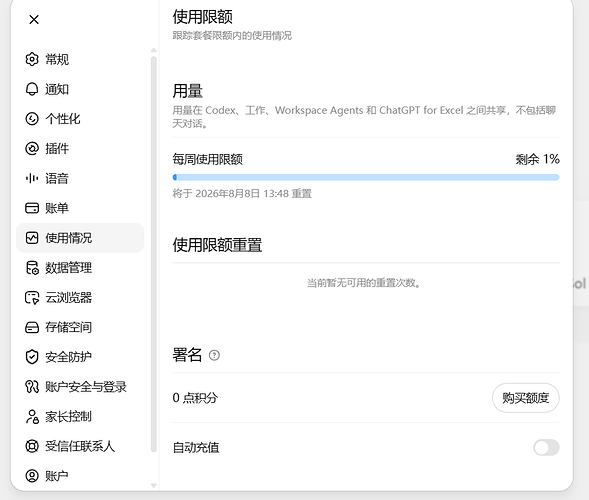589x500 pixels.
Task: Click the gear icon next to 常规
Action: click(32, 59)
